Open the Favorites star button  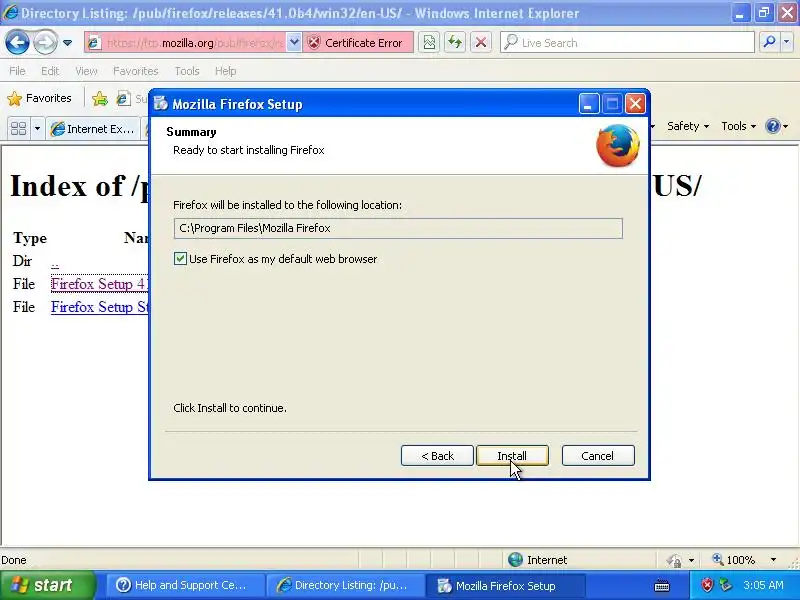pos(40,98)
